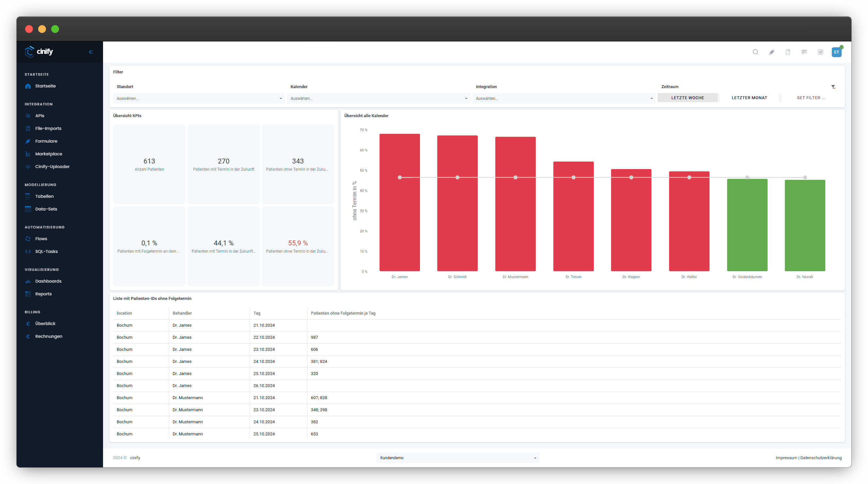The height and width of the screenshot is (484, 868).
Task: Collapse the sidebar with the double-chevron
Action: [x=91, y=52]
